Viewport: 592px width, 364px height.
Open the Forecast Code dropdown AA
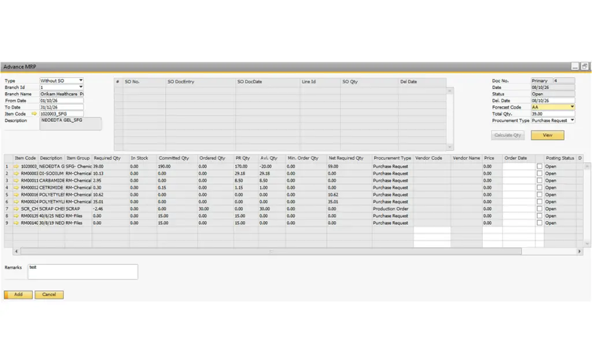pos(572,107)
